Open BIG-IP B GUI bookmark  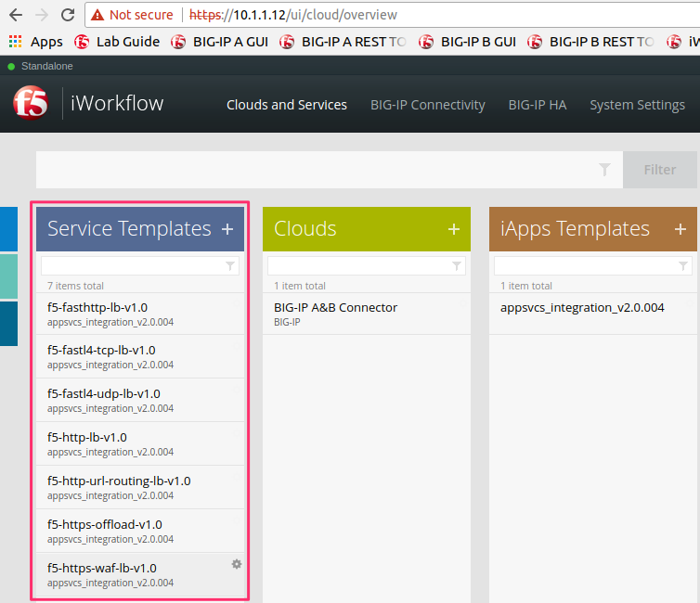[467, 42]
